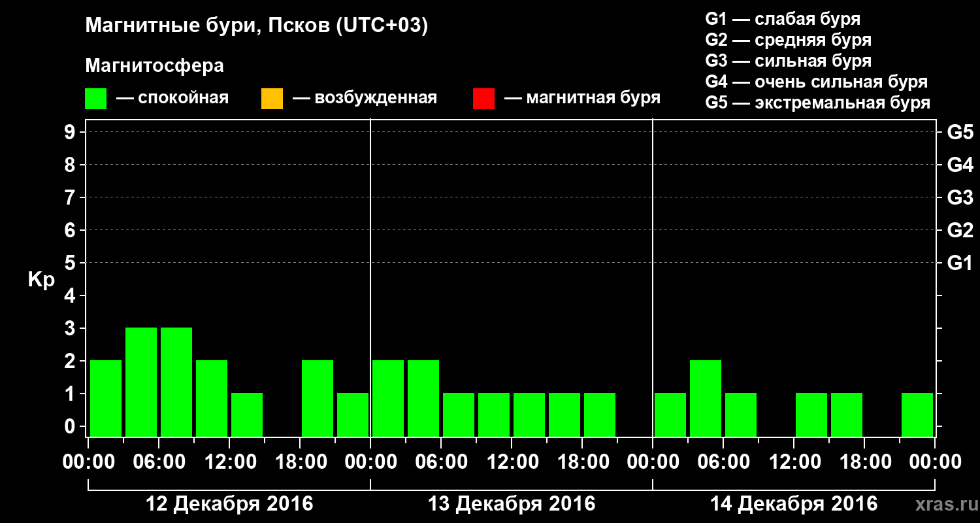Click the 18:00 time label of 13 December
The height and width of the screenshot is (523, 980).
[x=582, y=462]
